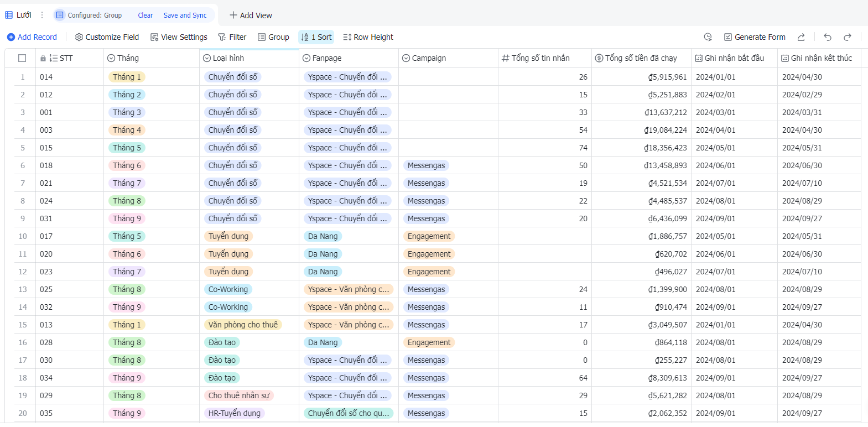
Task: Select row number 10
Action: (x=23, y=236)
